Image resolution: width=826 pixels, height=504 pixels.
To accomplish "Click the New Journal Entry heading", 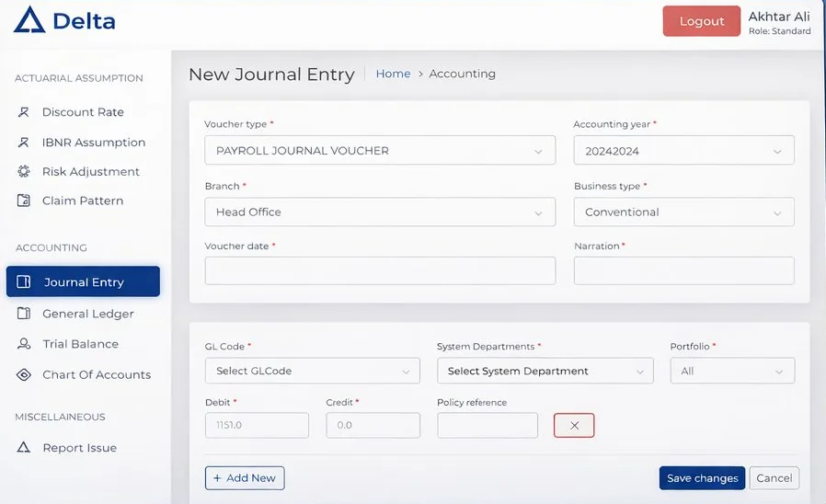I will [271, 74].
